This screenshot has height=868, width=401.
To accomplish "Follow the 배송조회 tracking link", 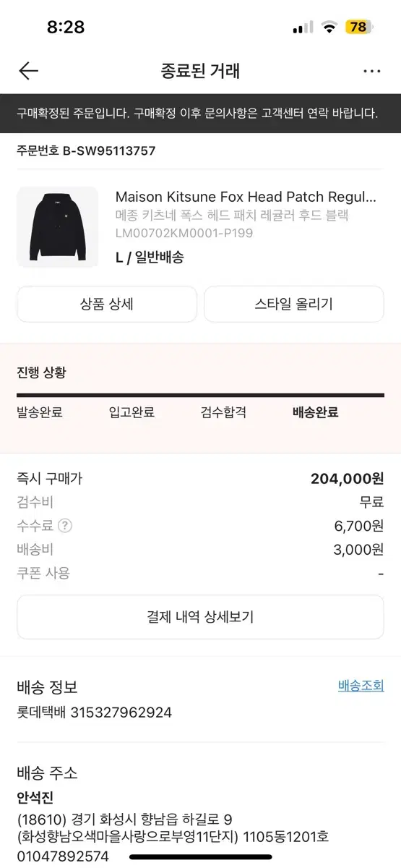I will [x=361, y=686].
